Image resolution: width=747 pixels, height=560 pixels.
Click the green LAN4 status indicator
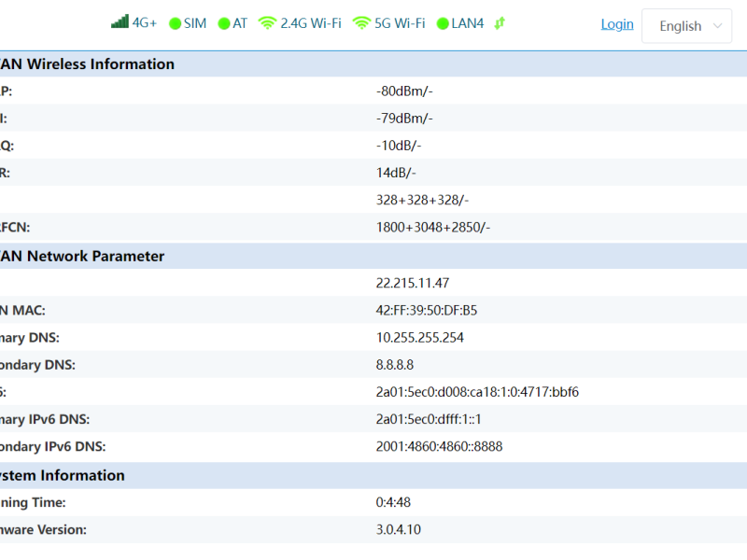point(443,23)
